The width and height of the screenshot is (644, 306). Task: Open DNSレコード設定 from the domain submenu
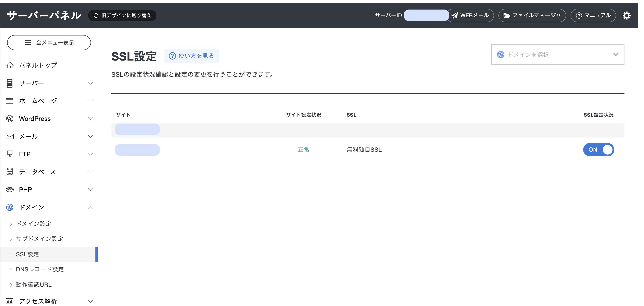pyautogui.click(x=40, y=269)
